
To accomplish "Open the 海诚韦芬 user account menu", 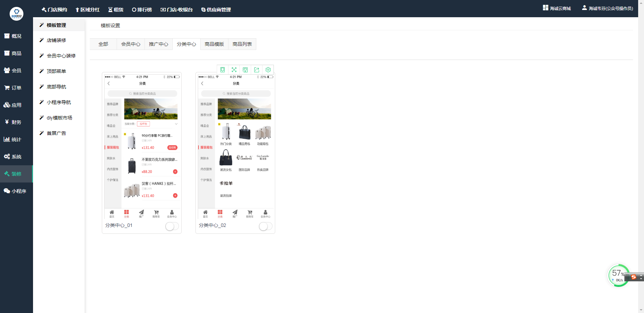I will tap(608, 8).
